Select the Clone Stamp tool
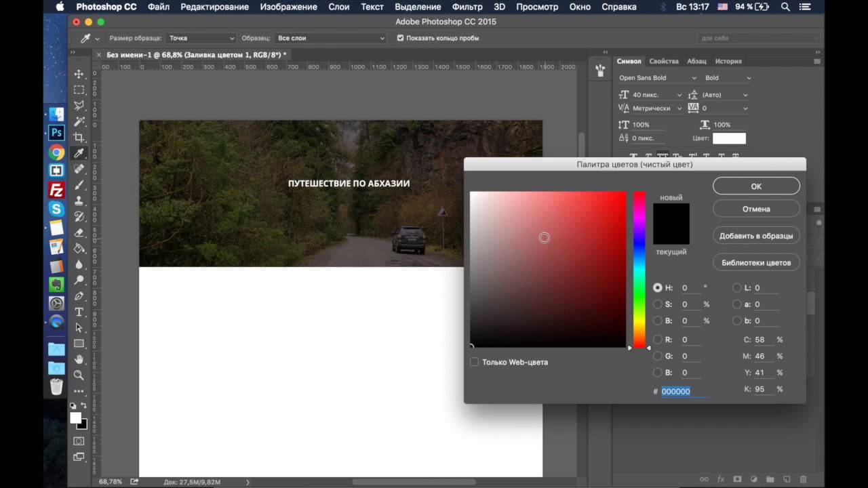 tap(79, 201)
